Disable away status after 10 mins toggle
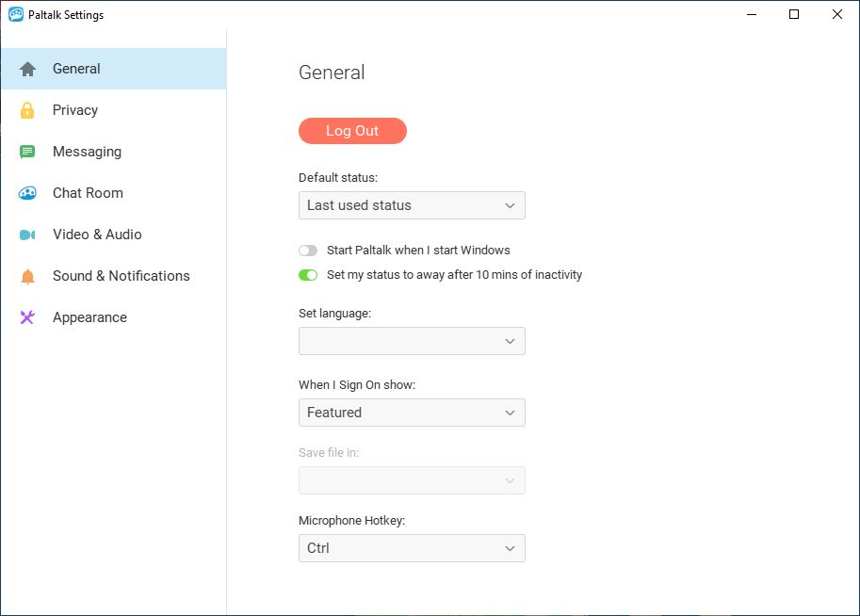 tap(308, 275)
